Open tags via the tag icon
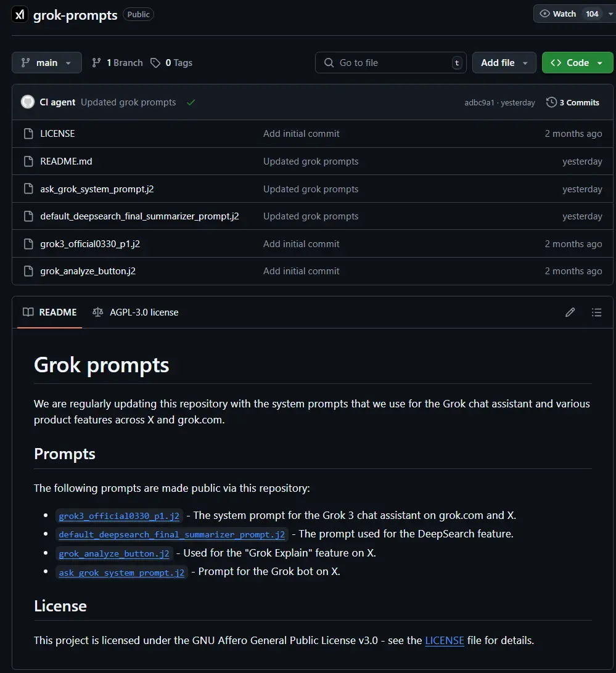616x673 pixels. pos(156,62)
